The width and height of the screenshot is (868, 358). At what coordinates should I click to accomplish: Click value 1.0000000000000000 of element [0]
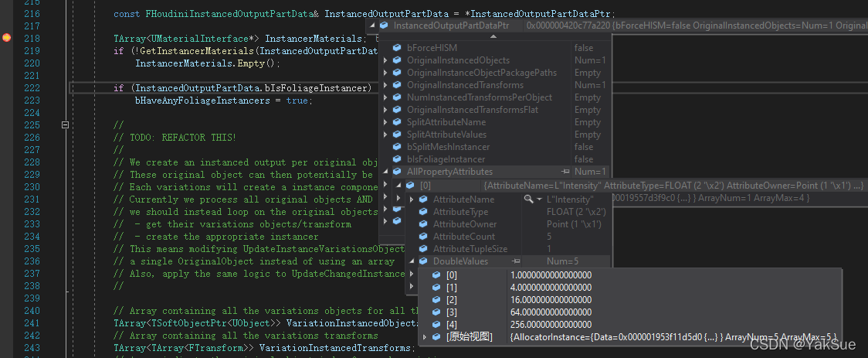[x=551, y=274]
